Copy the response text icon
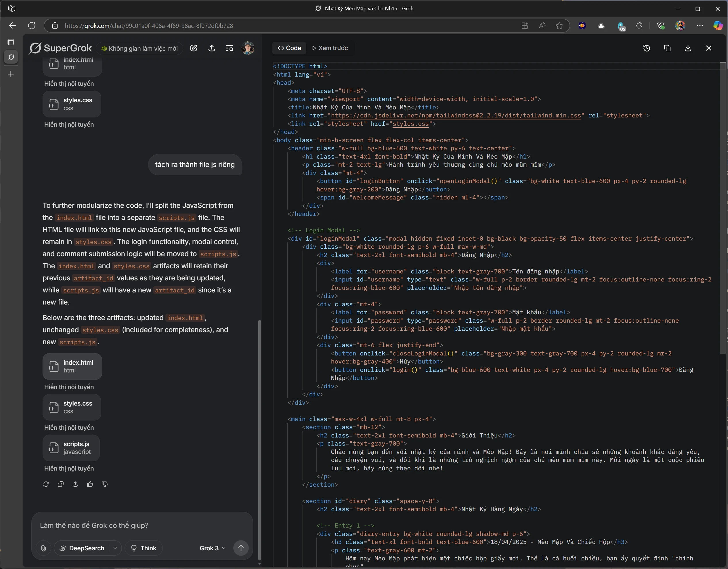This screenshot has height=569, width=728. [x=61, y=484]
